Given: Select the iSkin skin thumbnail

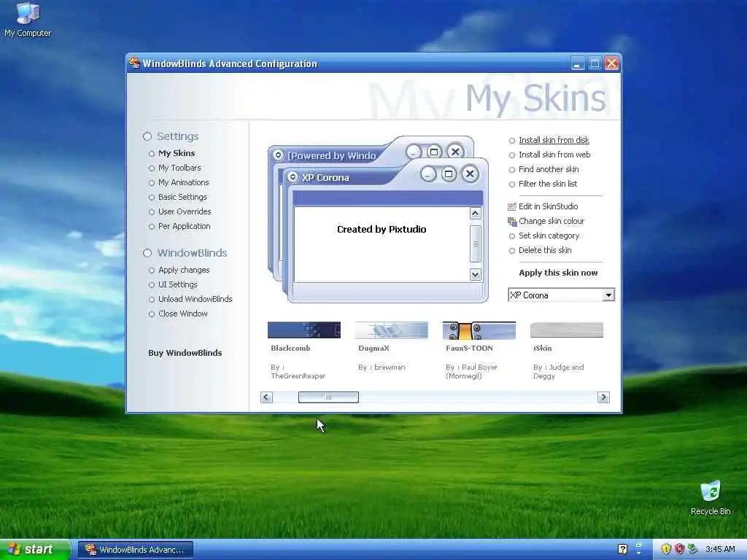Looking at the screenshot, I should (566, 330).
